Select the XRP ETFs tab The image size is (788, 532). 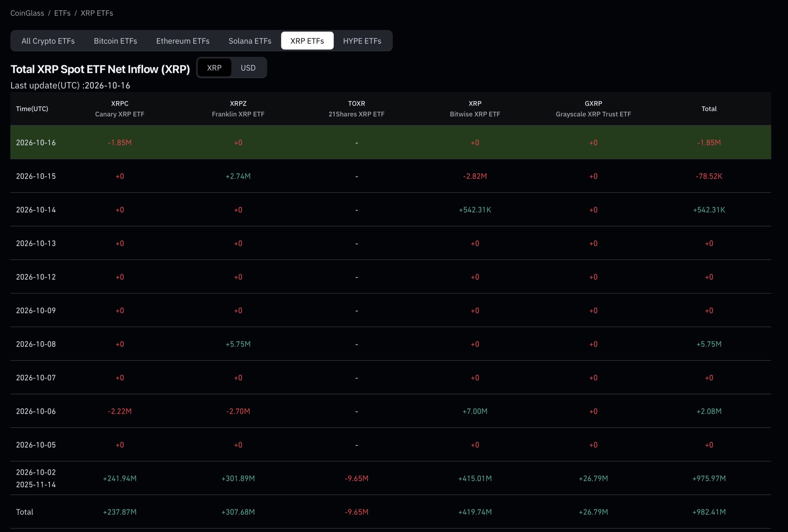tap(307, 41)
